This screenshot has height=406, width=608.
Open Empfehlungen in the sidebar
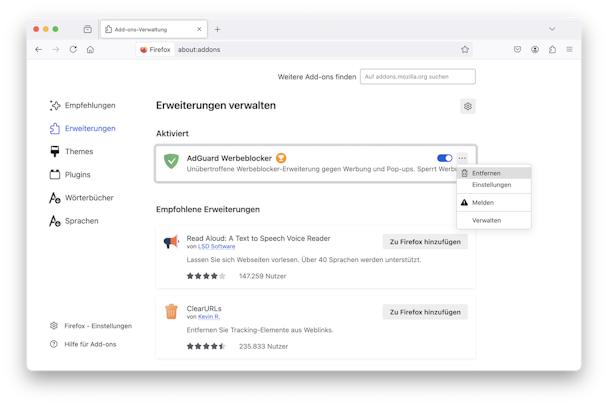pyautogui.click(x=83, y=105)
